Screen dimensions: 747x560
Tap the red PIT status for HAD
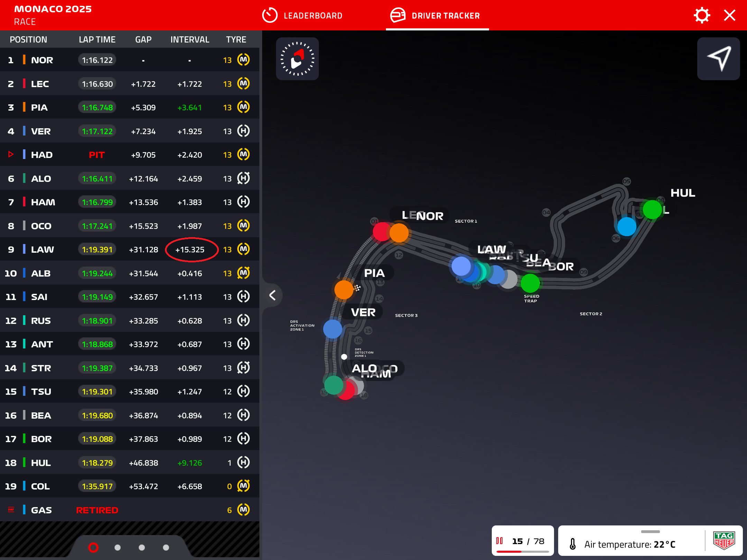point(97,155)
